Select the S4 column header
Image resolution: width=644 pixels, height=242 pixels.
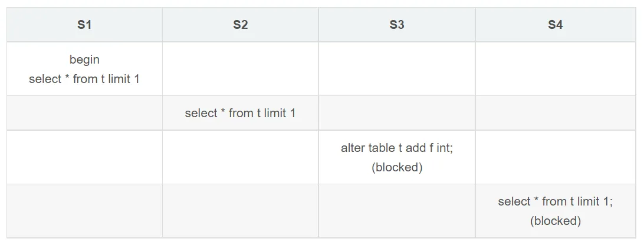point(555,25)
